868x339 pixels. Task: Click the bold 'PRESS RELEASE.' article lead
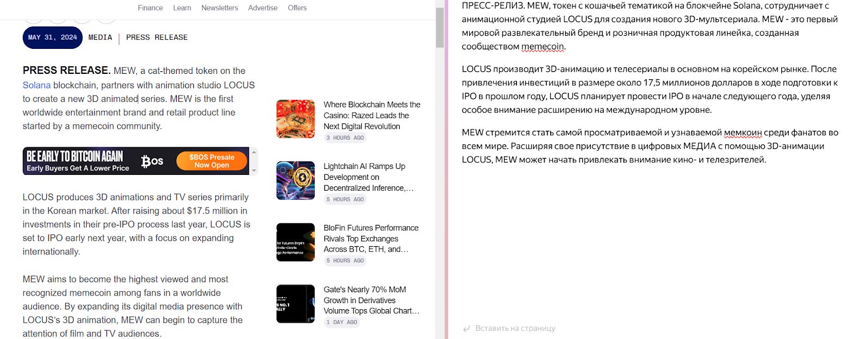tap(67, 71)
